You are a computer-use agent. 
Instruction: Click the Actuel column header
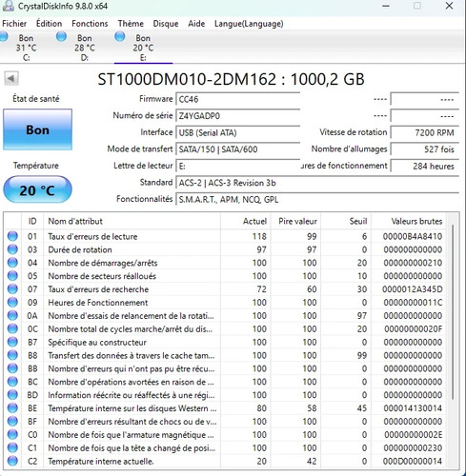[246, 221]
